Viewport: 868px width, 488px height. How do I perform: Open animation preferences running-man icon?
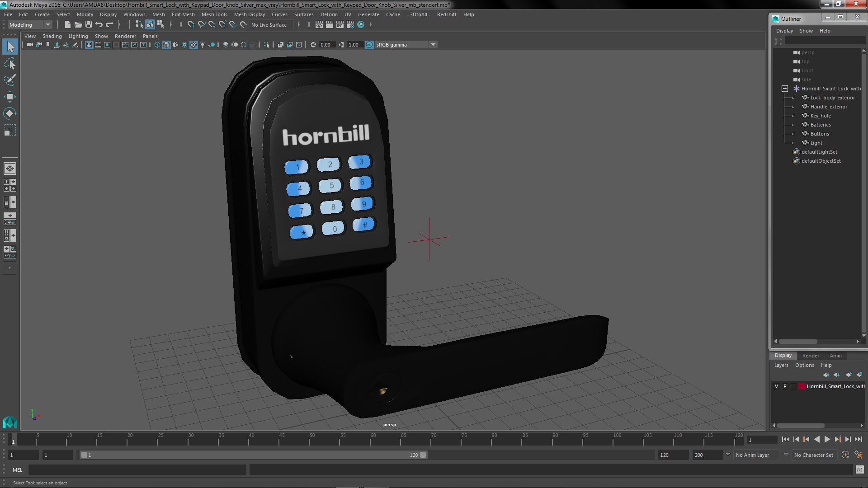(x=859, y=455)
